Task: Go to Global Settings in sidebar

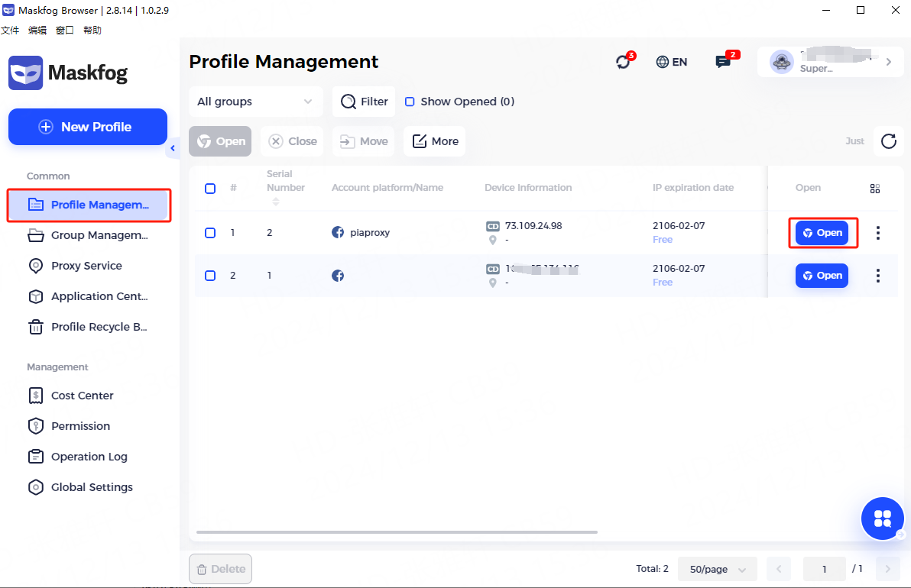Action: (x=92, y=487)
